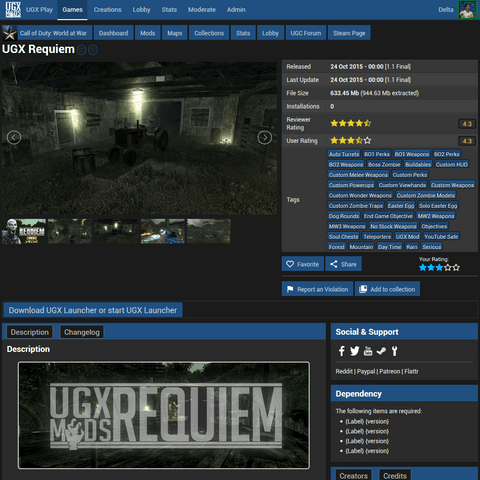Open top navigation Stats item

tap(169, 10)
